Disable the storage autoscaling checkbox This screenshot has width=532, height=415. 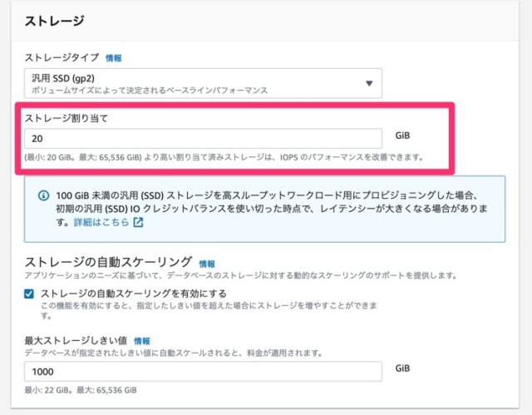point(29,293)
